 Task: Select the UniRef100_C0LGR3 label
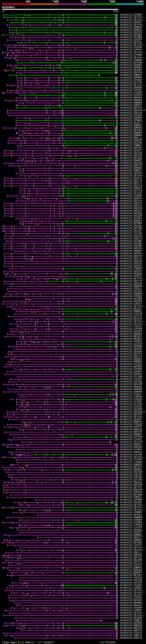131,379
